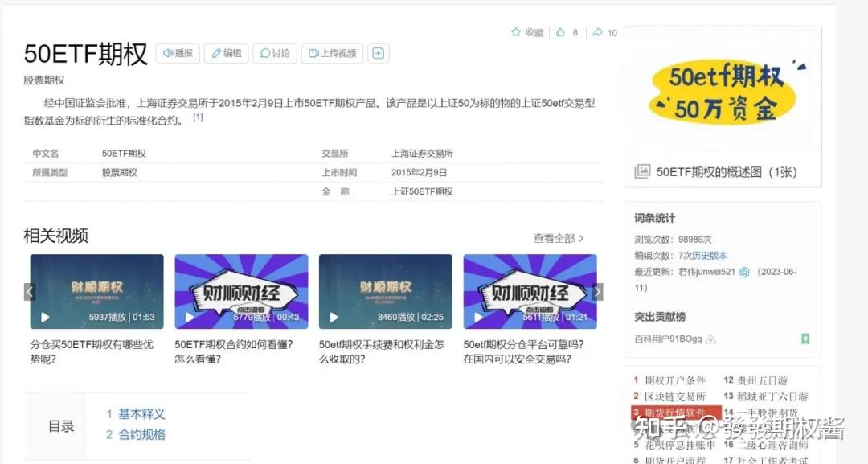
Task: Click the 上传视频 upload video icon
Action: pos(313,53)
